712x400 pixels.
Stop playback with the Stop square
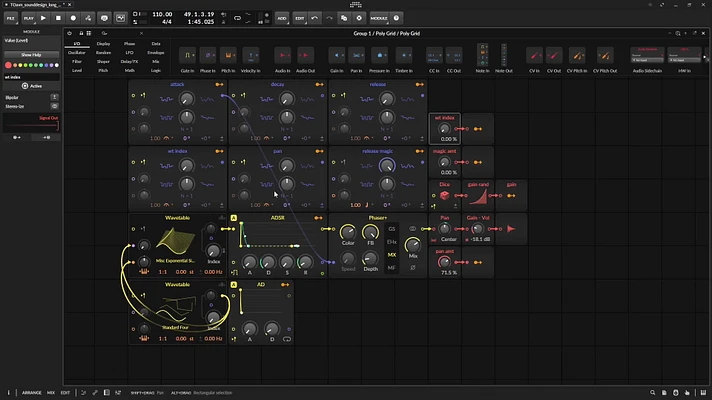(x=58, y=18)
